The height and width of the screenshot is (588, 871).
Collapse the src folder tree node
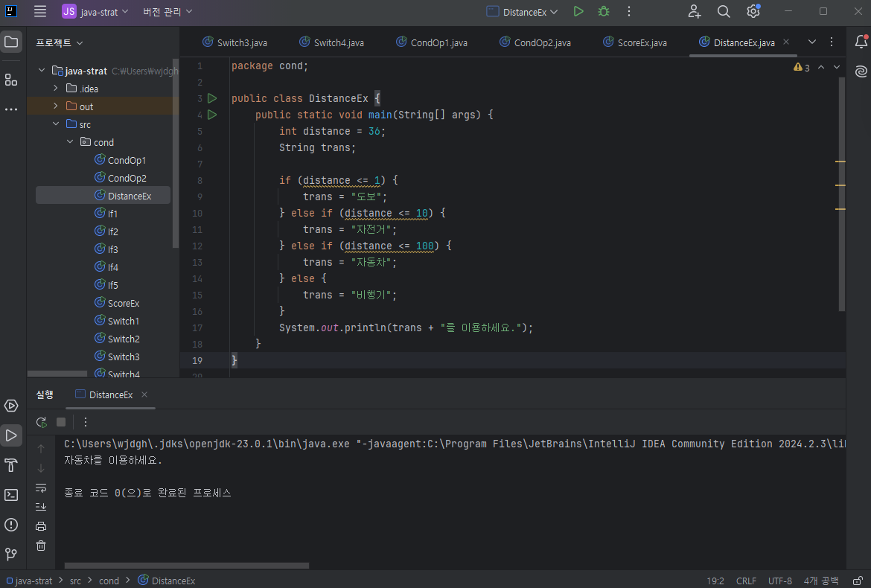pos(56,124)
